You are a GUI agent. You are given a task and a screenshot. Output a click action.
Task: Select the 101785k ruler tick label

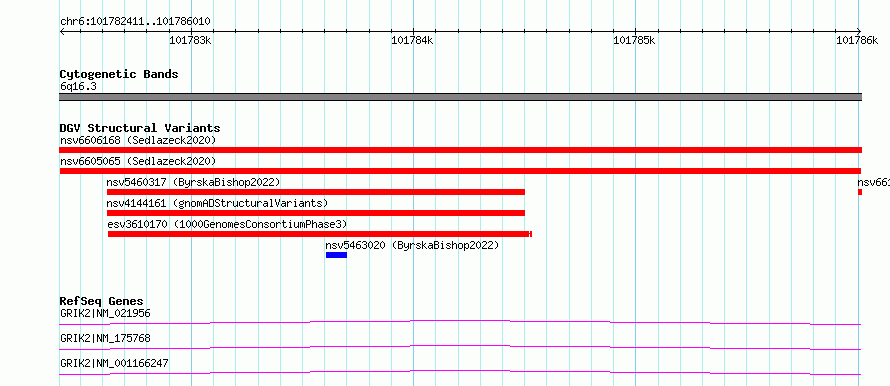click(x=635, y=40)
